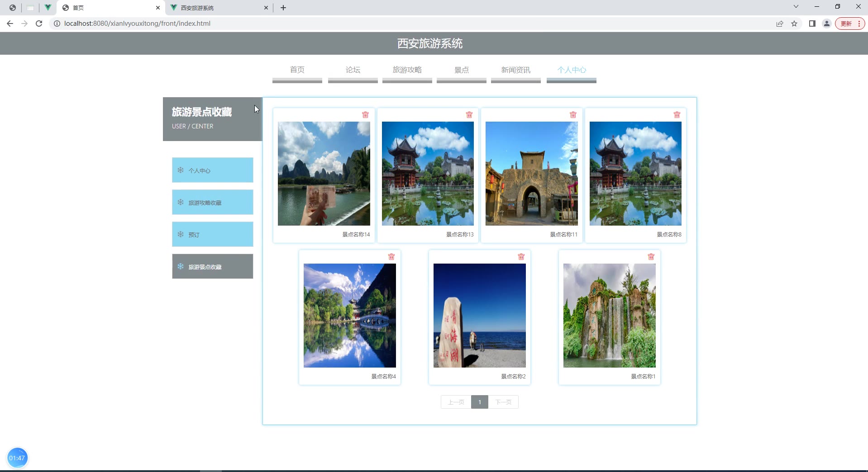Delete the 景点名称14 favorite with trash icon

(365, 115)
